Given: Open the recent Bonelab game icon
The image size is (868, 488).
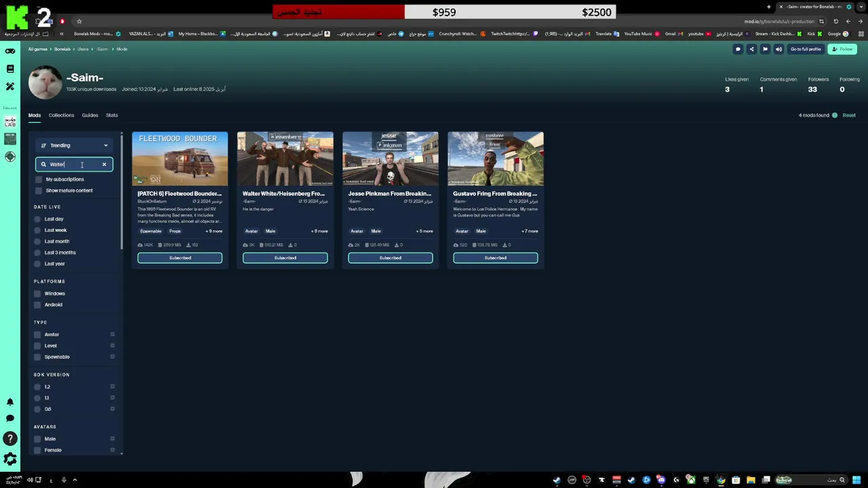Looking at the screenshot, I should click(10, 122).
